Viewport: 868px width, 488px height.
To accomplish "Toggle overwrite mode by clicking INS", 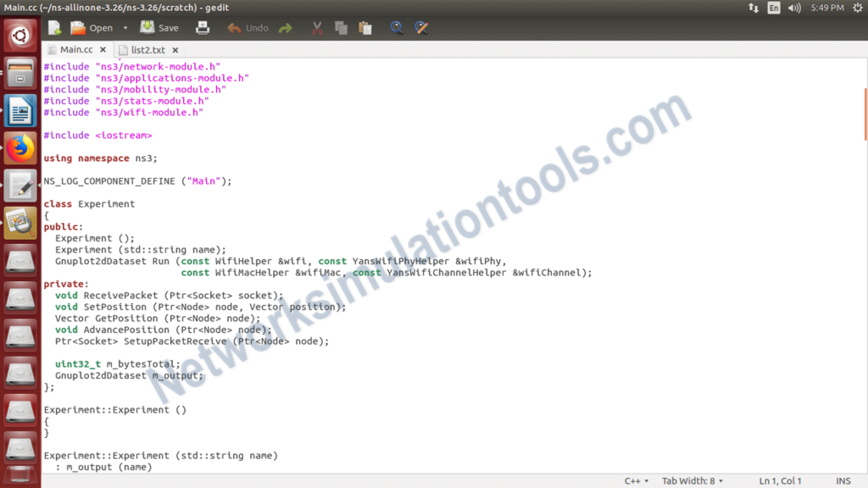I will tap(843, 480).
